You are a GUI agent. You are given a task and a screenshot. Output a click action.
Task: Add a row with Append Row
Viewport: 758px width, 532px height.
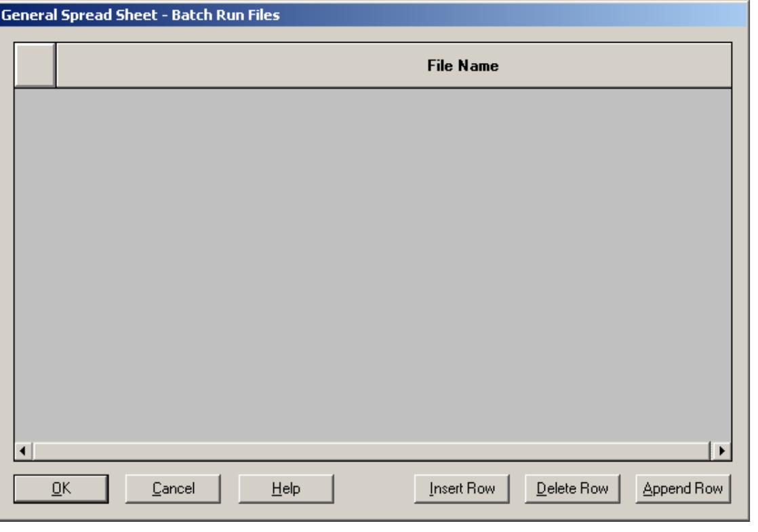click(683, 489)
